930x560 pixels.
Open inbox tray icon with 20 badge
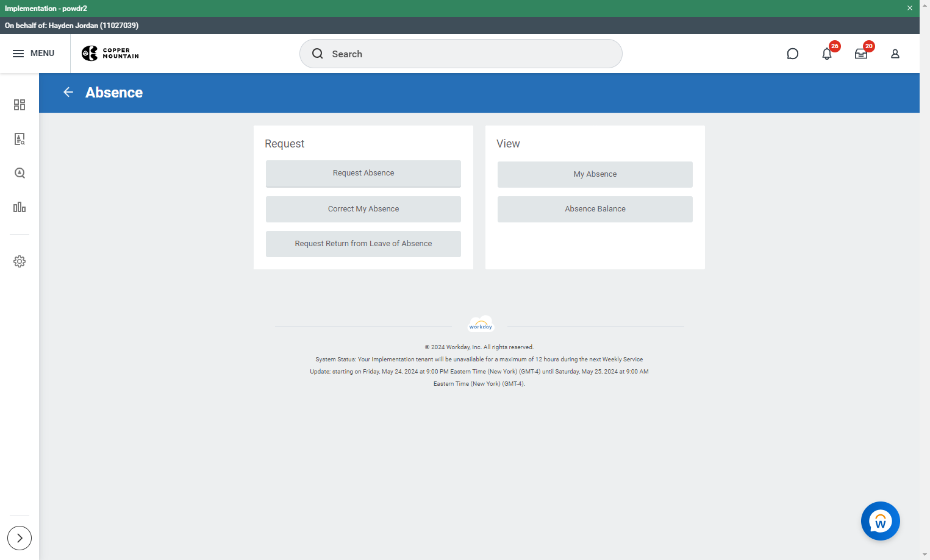pyautogui.click(x=861, y=54)
